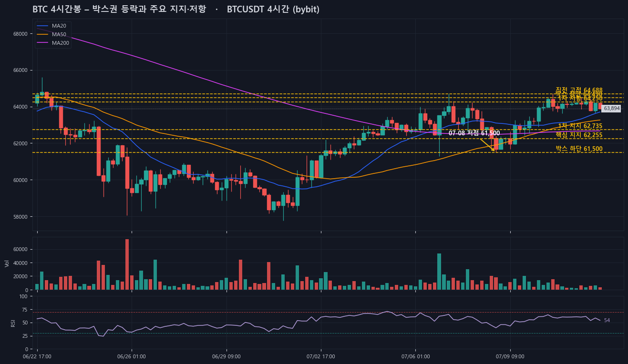Click the tallest red volume bar
This screenshot has width=628, height=364.
coord(127,264)
